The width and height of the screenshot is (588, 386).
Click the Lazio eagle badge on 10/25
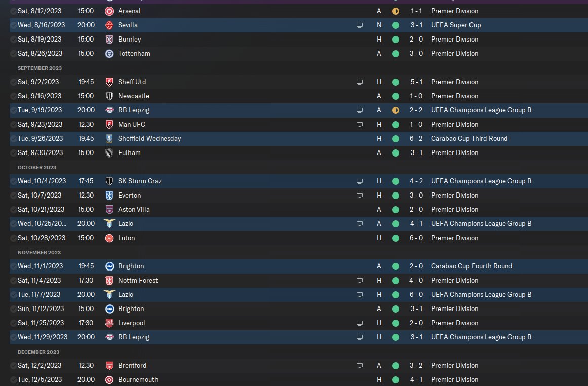pos(109,223)
